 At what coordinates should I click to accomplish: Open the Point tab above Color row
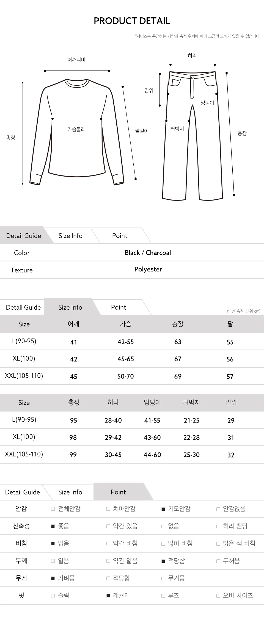[x=120, y=236]
